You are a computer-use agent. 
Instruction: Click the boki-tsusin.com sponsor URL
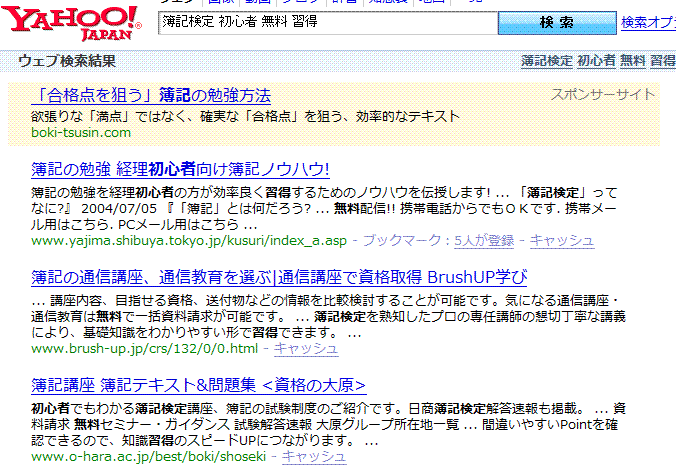click(x=81, y=132)
